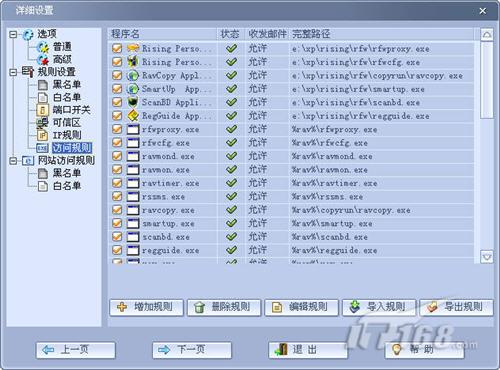The height and width of the screenshot is (370, 500).
Task: Toggle the ravmon.exe rule checkbox
Action: point(117,169)
